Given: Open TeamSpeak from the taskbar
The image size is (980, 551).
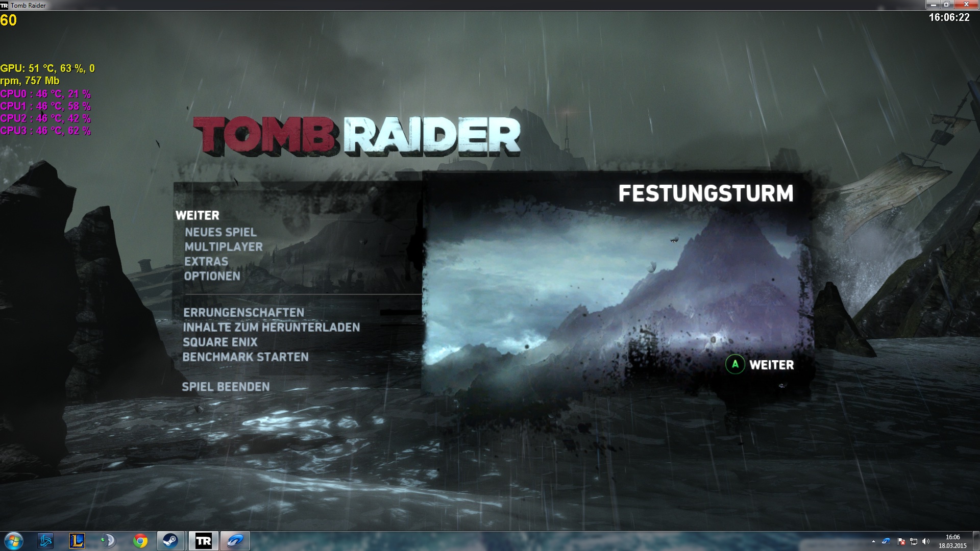Looking at the screenshot, I should pos(108,541).
